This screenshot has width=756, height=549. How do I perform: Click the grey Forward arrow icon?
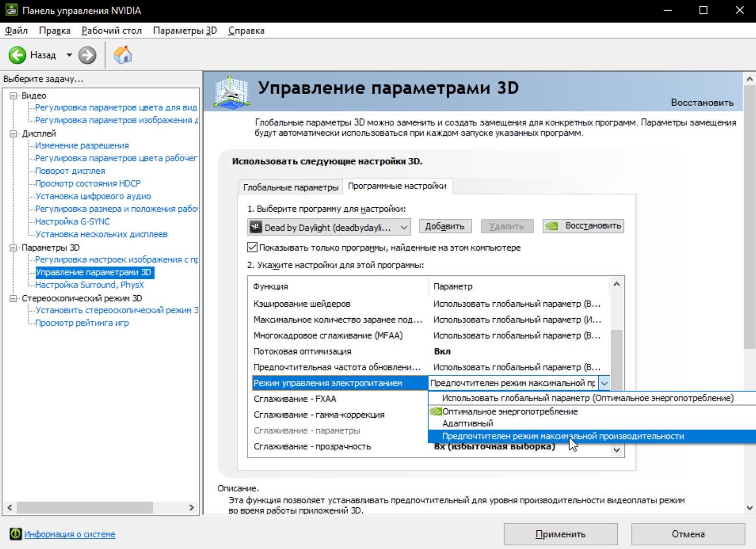87,55
